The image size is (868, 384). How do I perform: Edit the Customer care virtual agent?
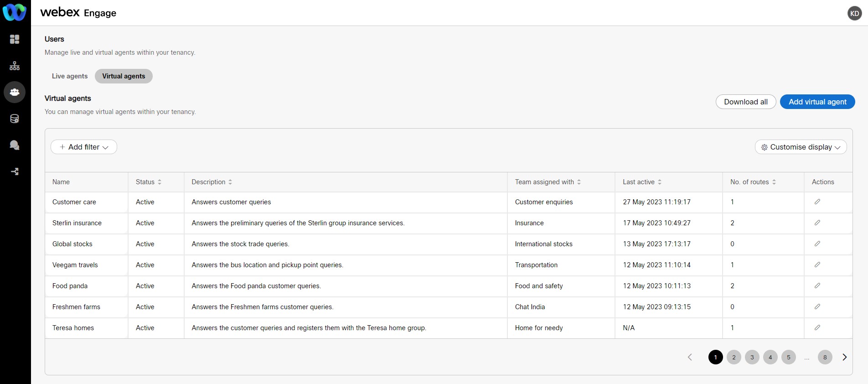[817, 202]
